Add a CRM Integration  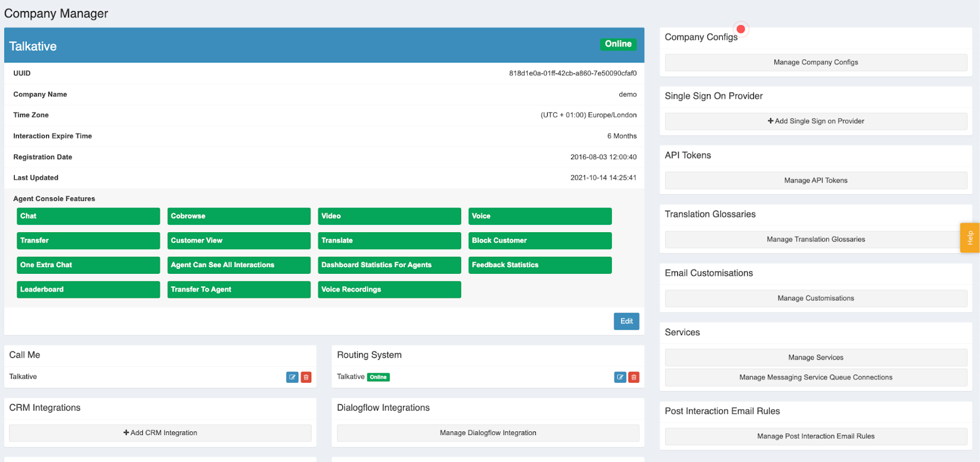[x=160, y=433]
